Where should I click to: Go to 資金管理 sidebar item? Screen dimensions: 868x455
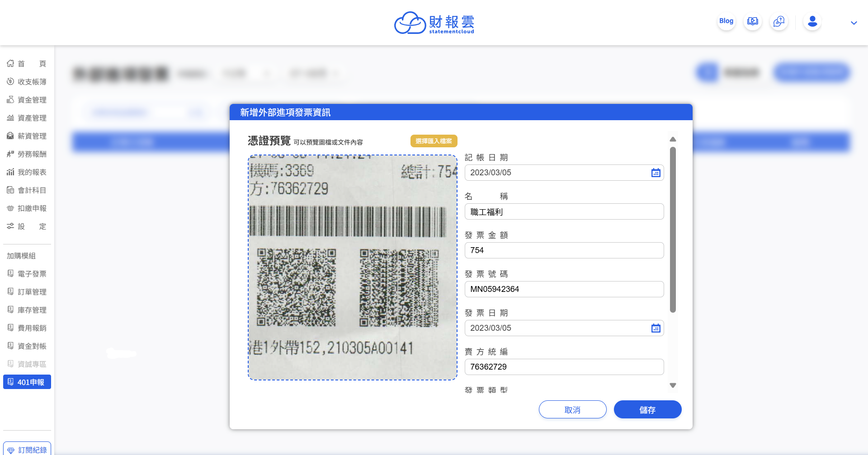point(27,100)
